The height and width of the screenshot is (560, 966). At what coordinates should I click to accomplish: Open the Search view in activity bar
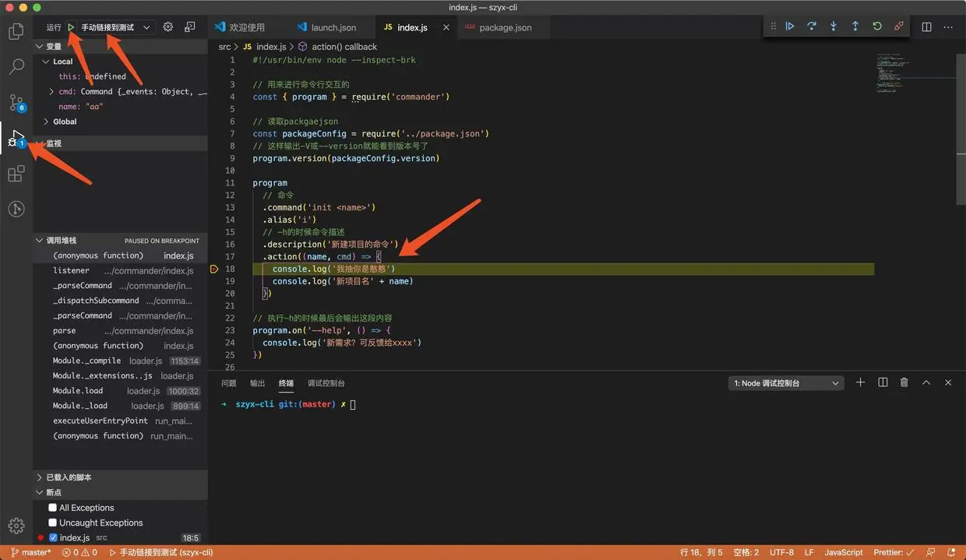click(x=16, y=66)
